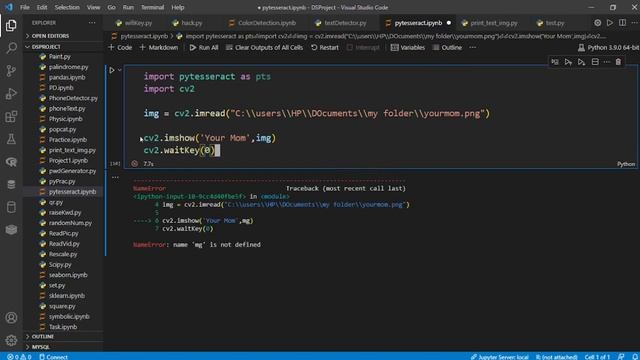This screenshot has width=640, height=360.
Task: Open Run and Debug view
Action: (11, 93)
